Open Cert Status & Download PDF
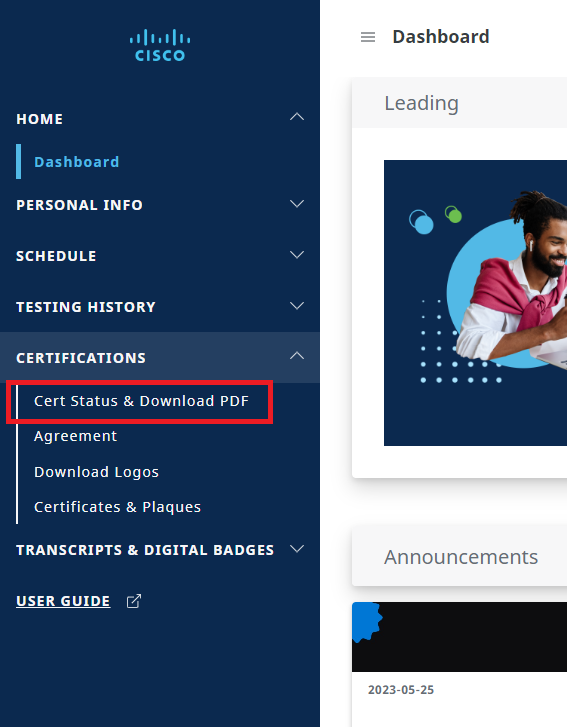The image size is (567, 727). [141, 401]
